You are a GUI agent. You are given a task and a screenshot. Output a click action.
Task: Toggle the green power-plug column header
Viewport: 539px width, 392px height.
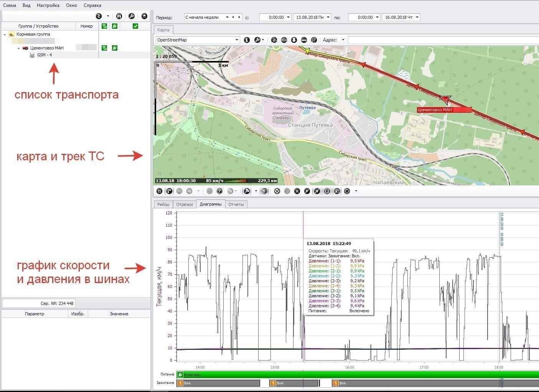pos(115,26)
